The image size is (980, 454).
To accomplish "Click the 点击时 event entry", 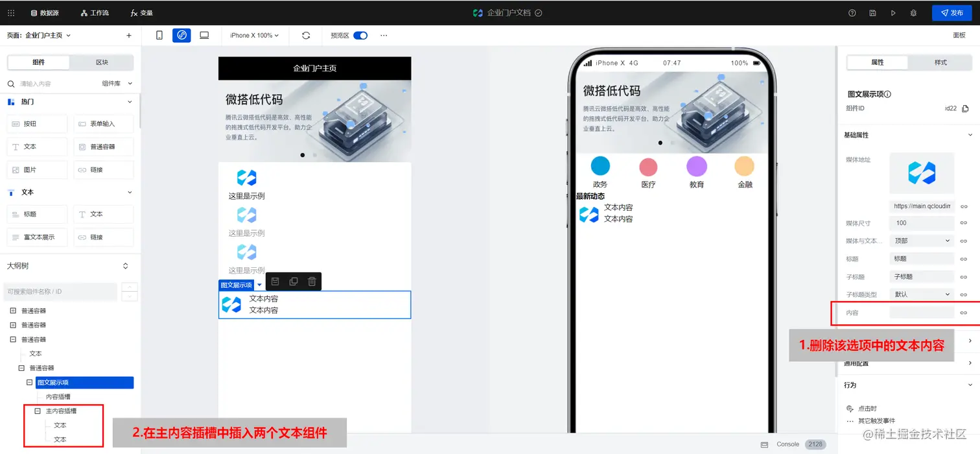I will [x=862, y=409].
